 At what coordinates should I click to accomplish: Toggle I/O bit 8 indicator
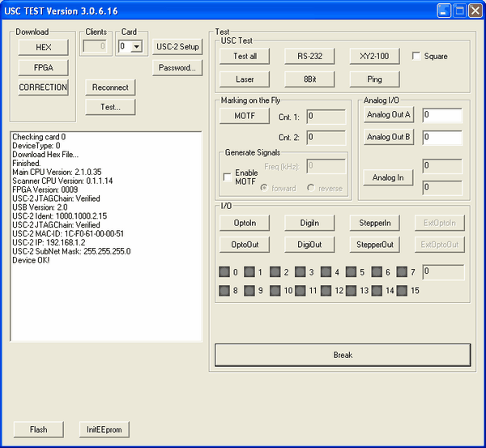pos(224,291)
